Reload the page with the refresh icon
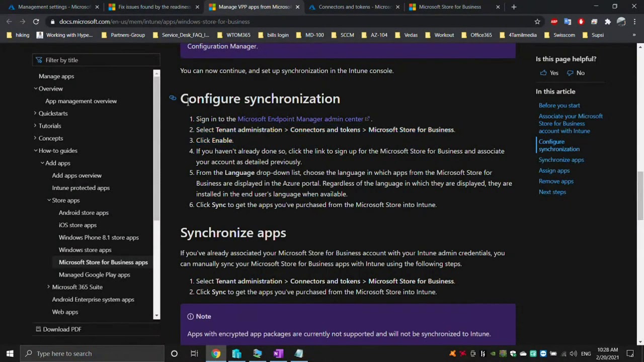Image resolution: width=644 pixels, height=362 pixels. tap(36, 22)
